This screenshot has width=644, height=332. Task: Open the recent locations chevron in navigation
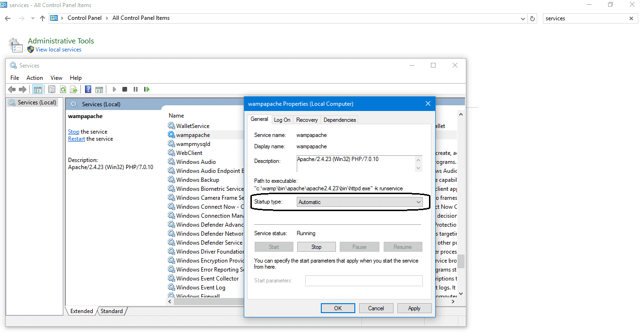pyautogui.click(x=33, y=18)
